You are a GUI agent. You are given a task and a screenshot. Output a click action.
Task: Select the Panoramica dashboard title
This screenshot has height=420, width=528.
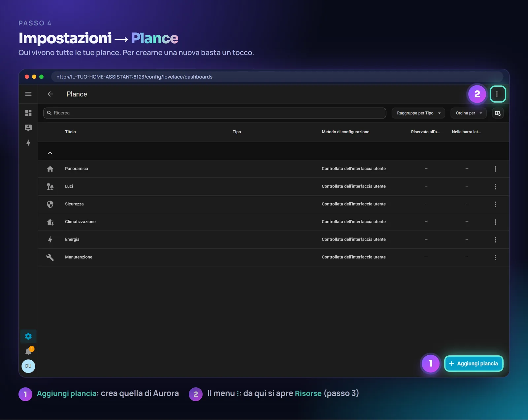click(x=77, y=169)
